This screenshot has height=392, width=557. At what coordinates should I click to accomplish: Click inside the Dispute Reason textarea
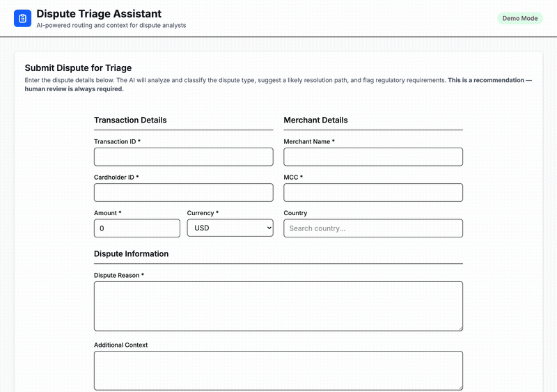click(x=278, y=306)
